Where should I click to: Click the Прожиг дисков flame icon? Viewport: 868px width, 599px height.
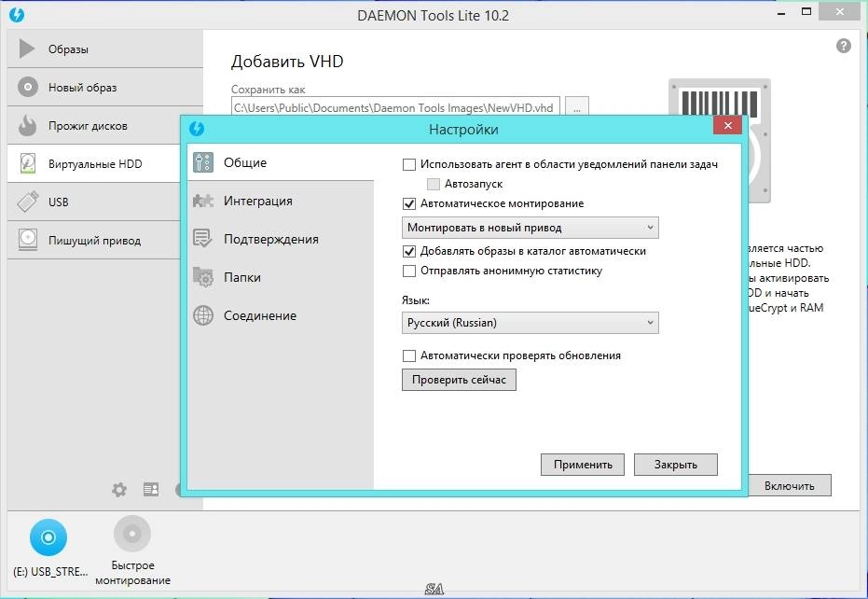point(27,125)
